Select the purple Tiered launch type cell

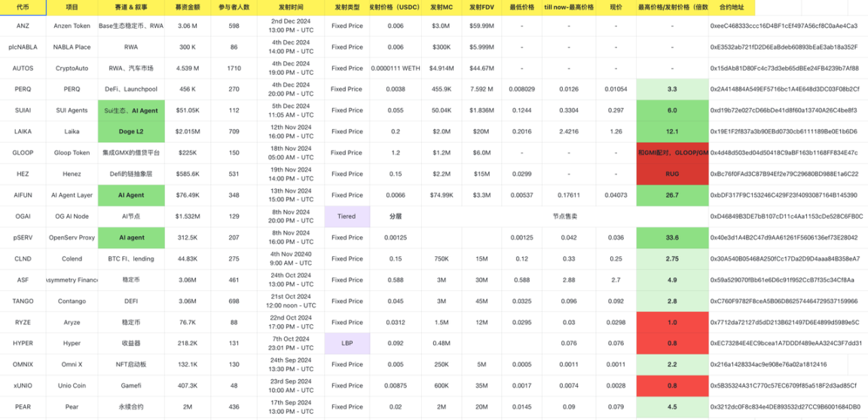pyautogui.click(x=346, y=216)
